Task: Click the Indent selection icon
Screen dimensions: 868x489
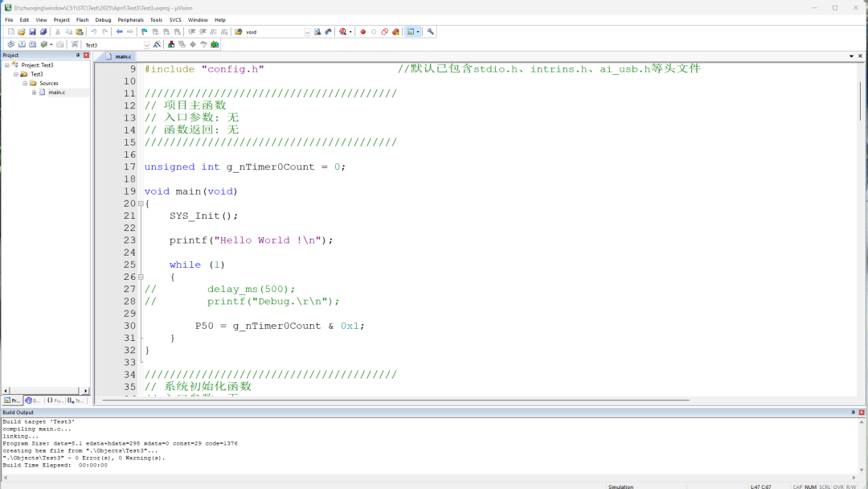Action: click(192, 32)
